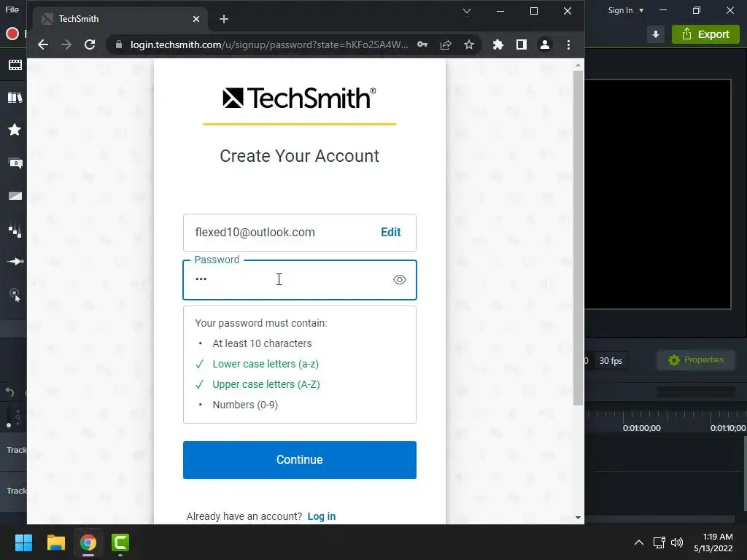Click the 0:01:10;00 timeline marker
The height and width of the screenshot is (560, 747).
(728, 428)
